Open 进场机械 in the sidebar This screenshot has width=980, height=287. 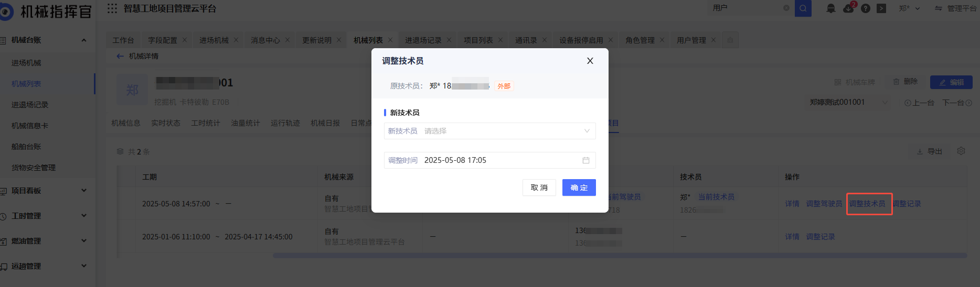coord(26,63)
